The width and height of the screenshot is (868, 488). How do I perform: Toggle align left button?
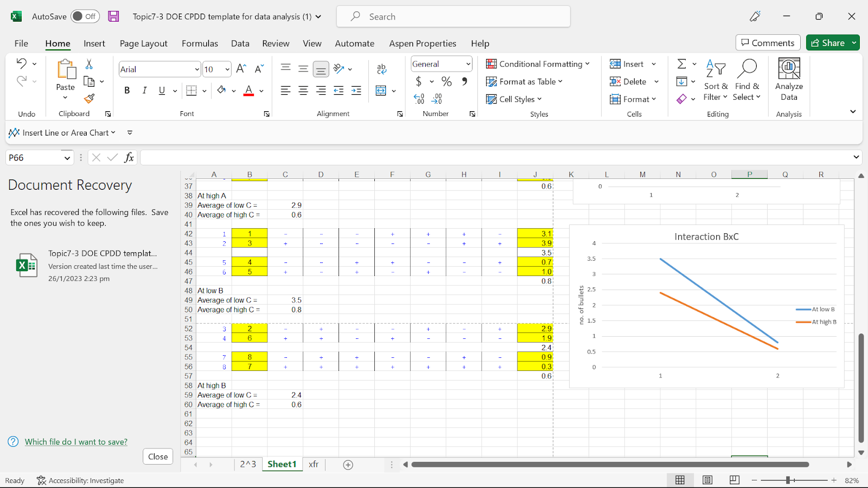coord(285,91)
